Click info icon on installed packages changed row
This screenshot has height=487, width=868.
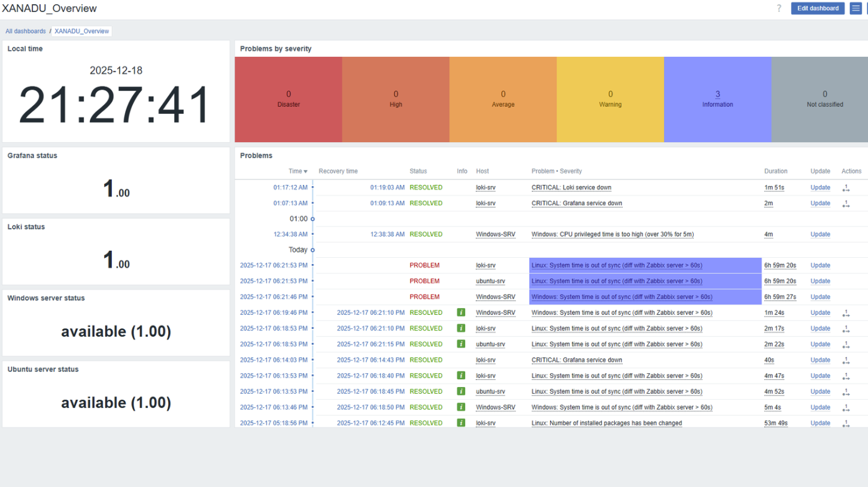tap(461, 423)
